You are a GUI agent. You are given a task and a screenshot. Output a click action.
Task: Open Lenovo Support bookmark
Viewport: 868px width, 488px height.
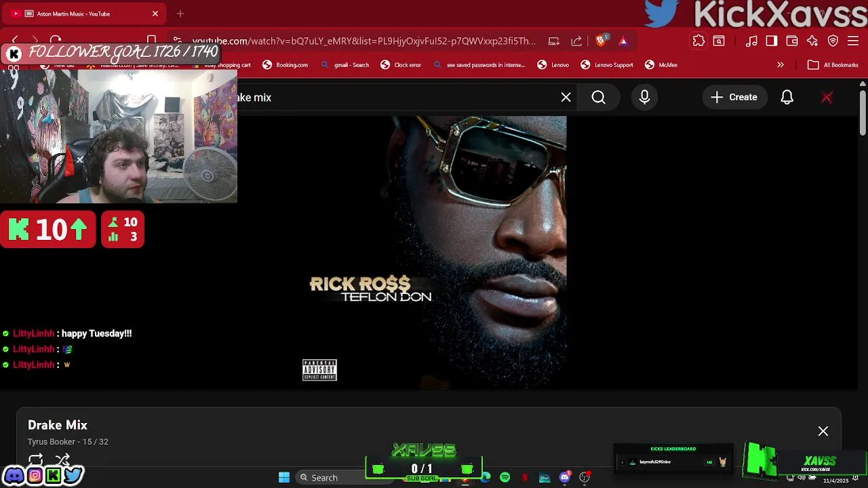607,65
